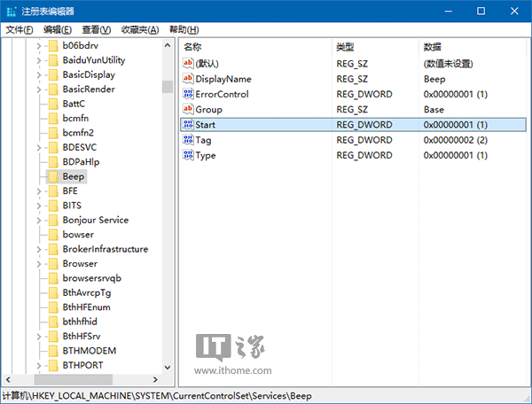Viewport: 532px width, 404px height.
Task: Click the BattC folder icon
Action: coord(53,104)
